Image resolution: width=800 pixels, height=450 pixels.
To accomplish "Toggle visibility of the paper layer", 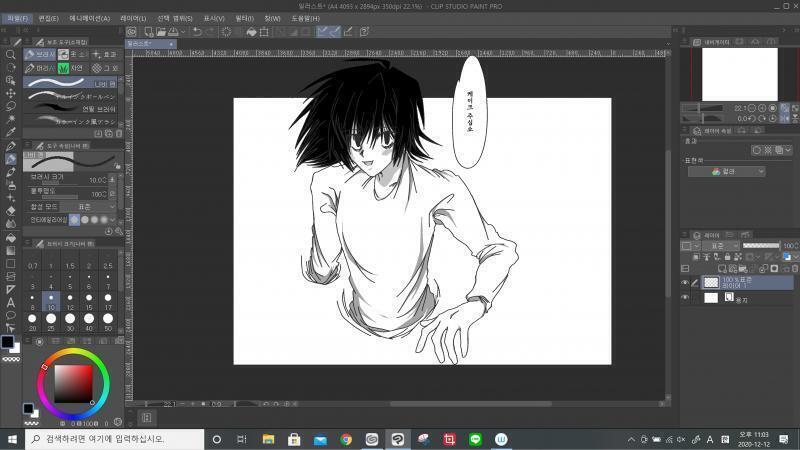I will (685, 297).
